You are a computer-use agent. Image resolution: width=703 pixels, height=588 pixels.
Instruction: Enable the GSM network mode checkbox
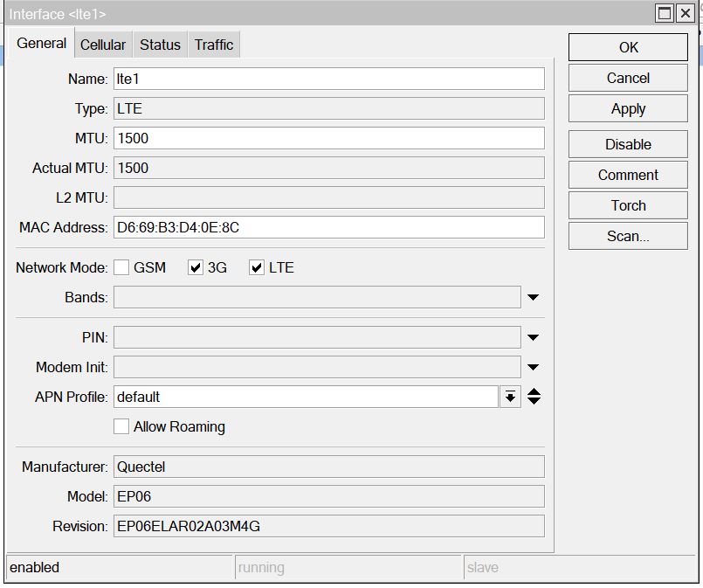pos(122,268)
